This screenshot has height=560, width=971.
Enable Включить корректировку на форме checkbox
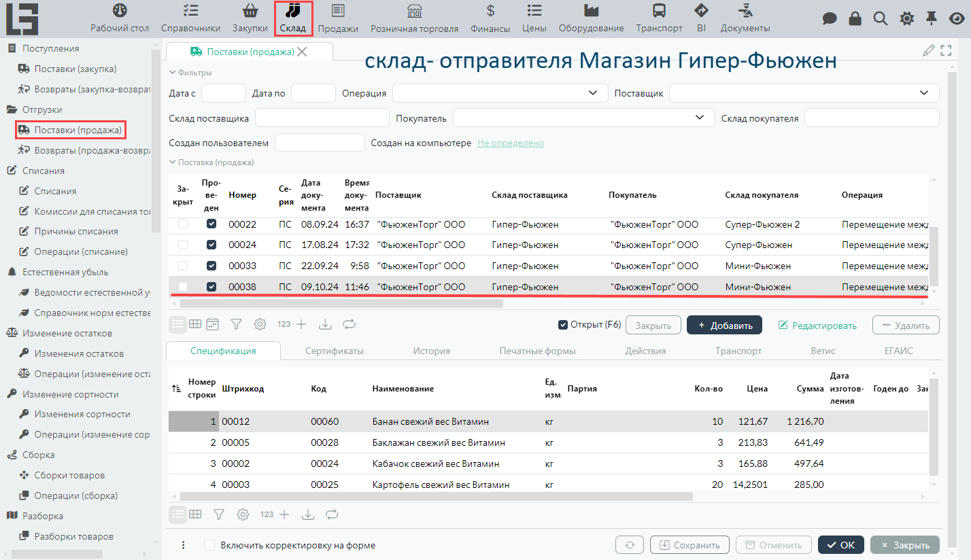(x=209, y=545)
